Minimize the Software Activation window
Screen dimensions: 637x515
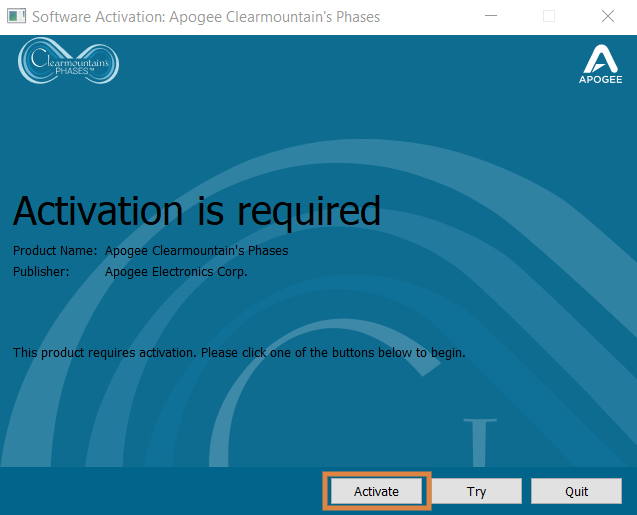pos(491,16)
